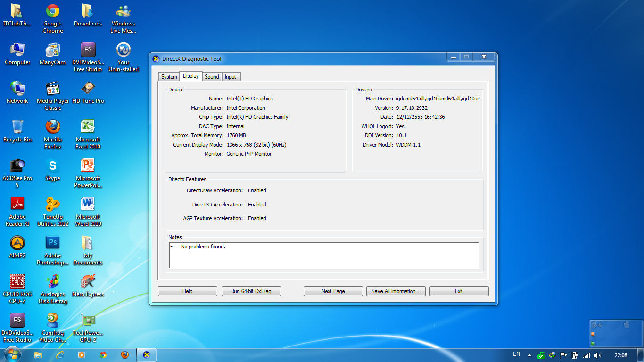The width and height of the screenshot is (644, 362).
Task: Click the Action Center flag tray icon
Action: [x=563, y=355]
